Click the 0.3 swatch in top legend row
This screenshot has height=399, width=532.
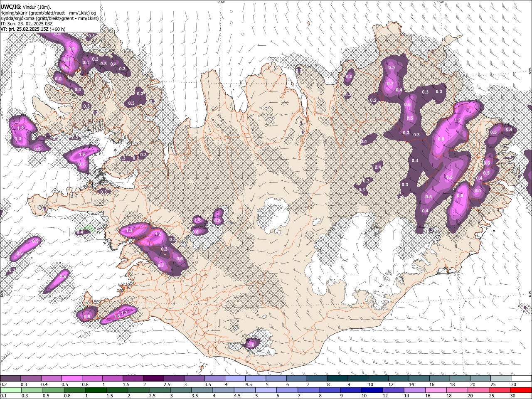[31, 379]
